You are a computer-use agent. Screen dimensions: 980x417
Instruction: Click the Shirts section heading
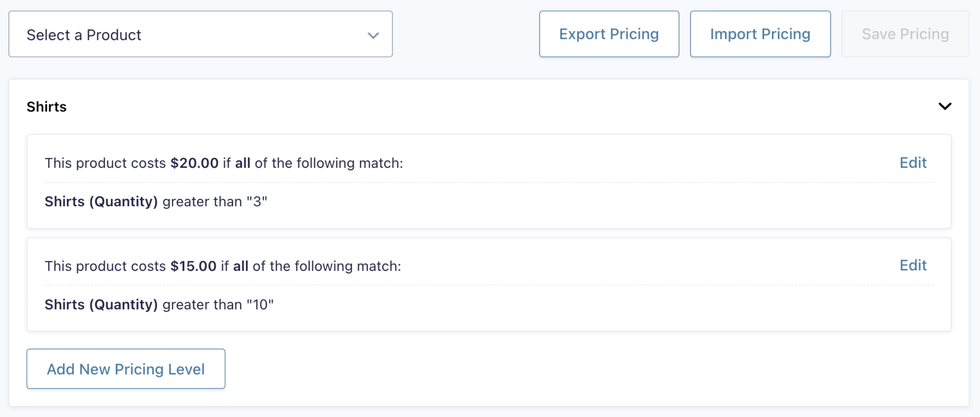point(46,107)
